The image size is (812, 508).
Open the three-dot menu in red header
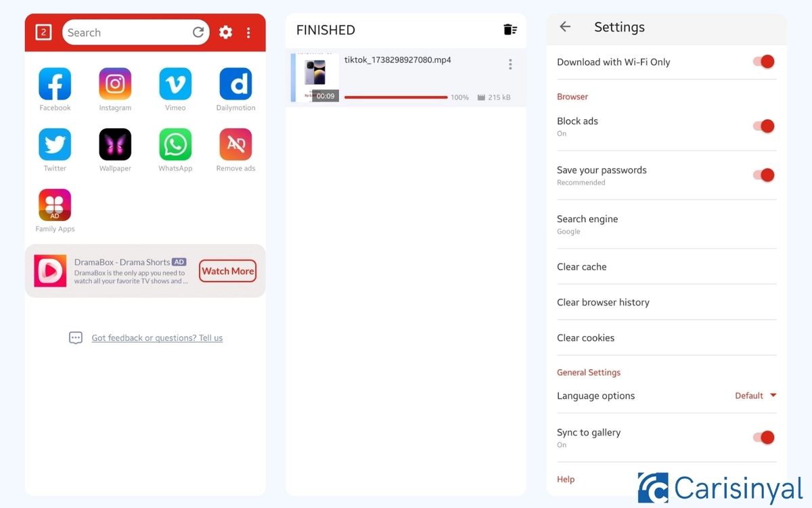click(x=248, y=32)
